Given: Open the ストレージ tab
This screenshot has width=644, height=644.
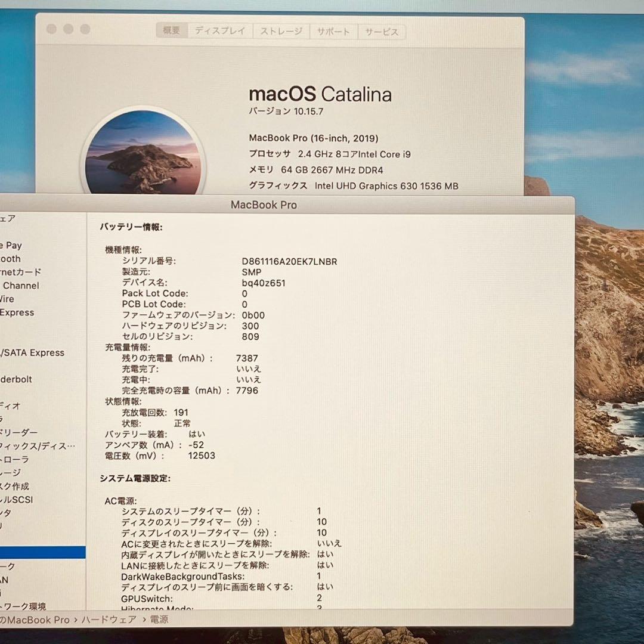Looking at the screenshot, I should (x=281, y=31).
